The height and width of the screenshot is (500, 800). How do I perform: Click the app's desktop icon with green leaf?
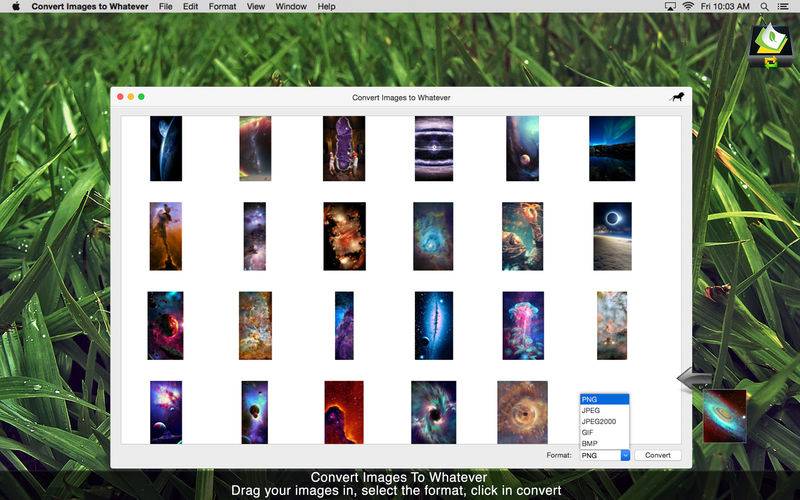[771, 46]
